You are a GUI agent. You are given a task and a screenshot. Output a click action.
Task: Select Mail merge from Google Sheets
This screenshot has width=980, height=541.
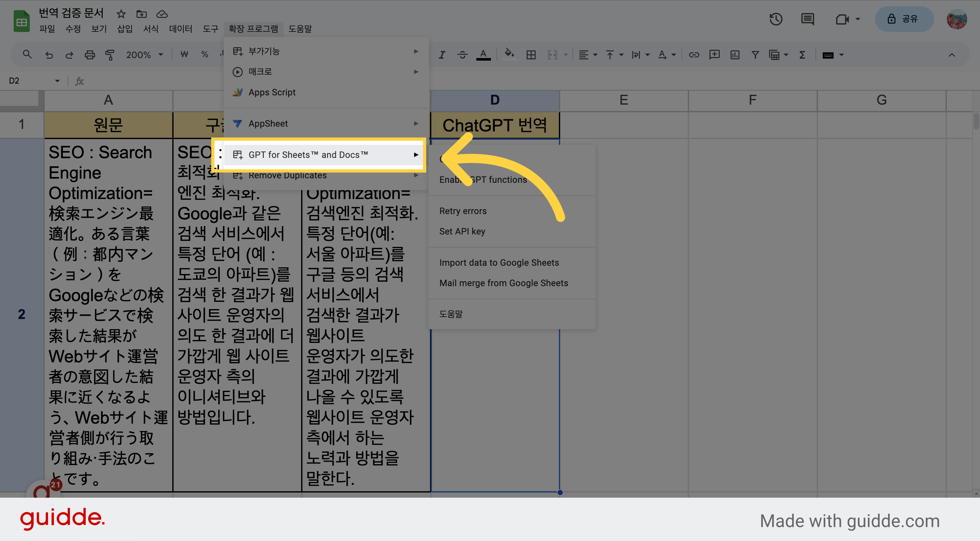512,283
